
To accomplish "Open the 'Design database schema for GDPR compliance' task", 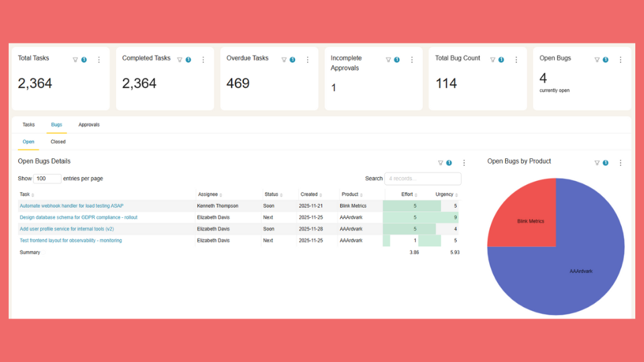I will [x=79, y=217].
